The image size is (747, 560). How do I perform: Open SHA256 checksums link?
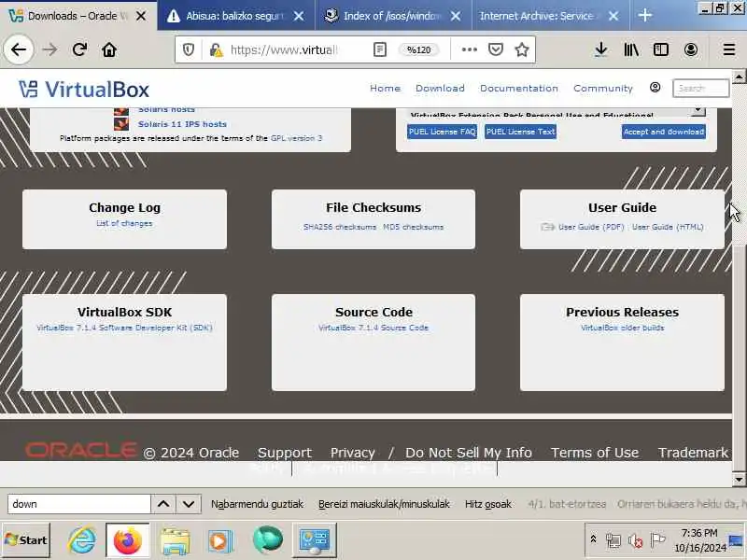(340, 227)
